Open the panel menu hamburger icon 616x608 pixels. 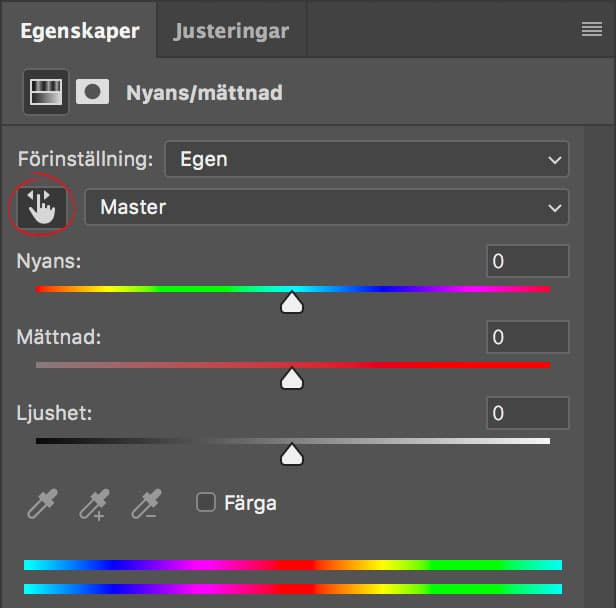coord(592,29)
